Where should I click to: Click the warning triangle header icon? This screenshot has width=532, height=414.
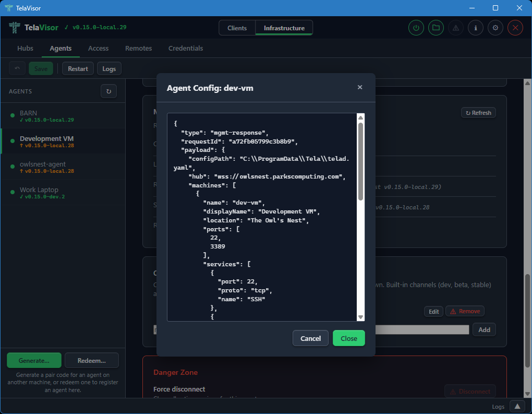tap(456, 28)
